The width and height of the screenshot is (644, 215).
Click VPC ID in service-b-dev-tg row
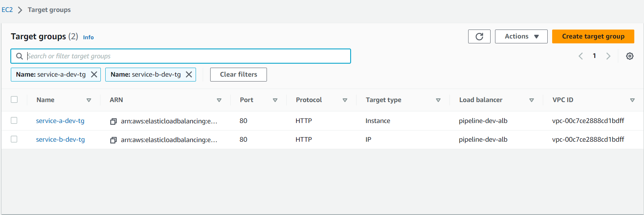pyautogui.click(x=588, y=139)
